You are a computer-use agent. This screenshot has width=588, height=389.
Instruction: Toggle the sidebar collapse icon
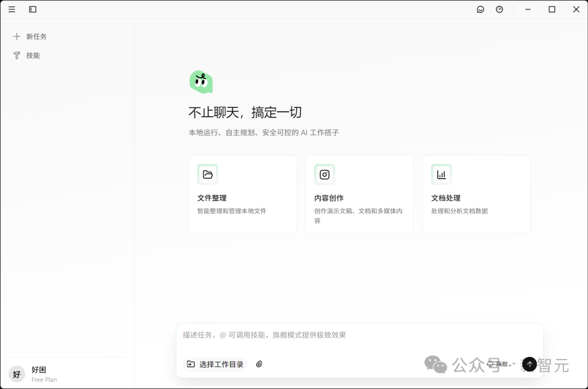pos(32,9)
